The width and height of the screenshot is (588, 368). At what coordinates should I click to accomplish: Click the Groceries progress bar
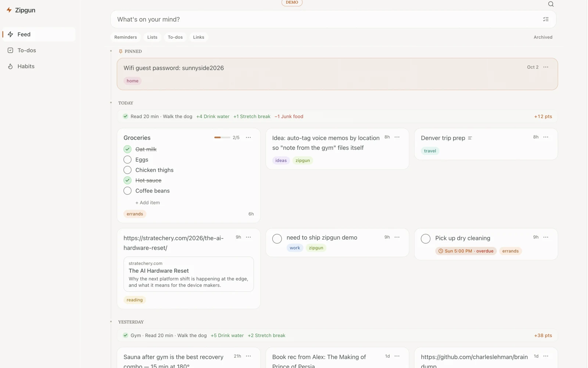coord(222,137)
